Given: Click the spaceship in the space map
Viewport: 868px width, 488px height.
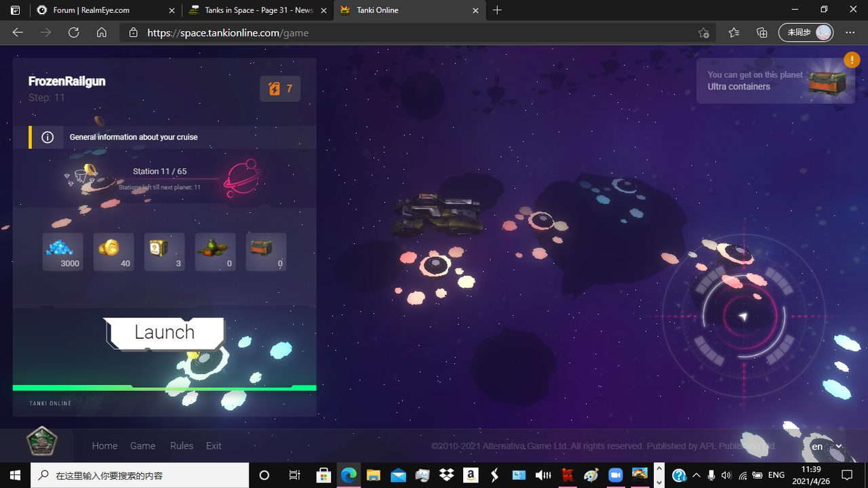Looking at the screenshot, I should click(437, 215).
